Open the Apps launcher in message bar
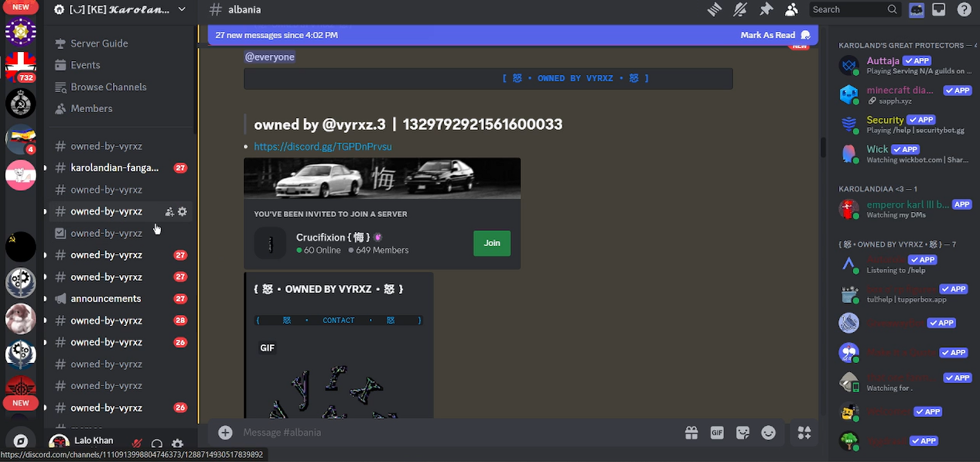 [x=804, y=433]
